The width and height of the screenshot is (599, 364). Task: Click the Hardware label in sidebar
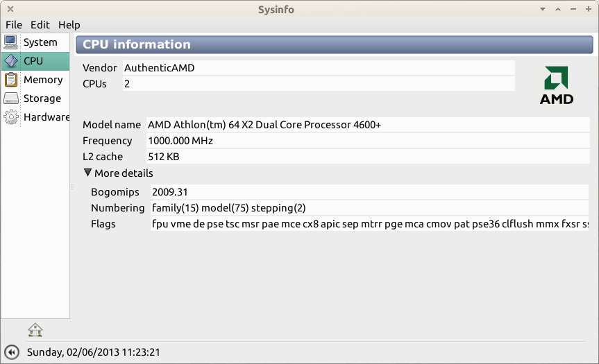tap(47, 117)
